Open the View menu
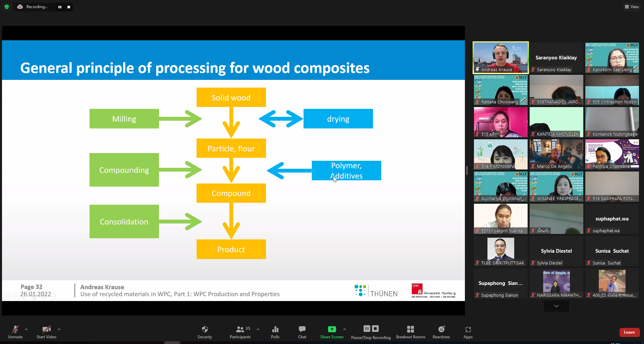This screenshot has width=644, height=344. pyautogui.click(x=632, y=7)
